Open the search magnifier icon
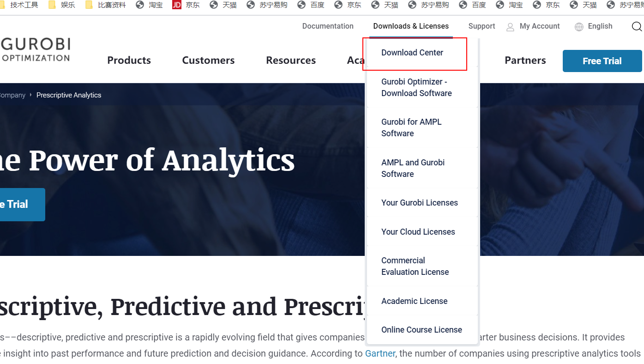This screenshot has width=644, height=364. click(x=637, y=27)
